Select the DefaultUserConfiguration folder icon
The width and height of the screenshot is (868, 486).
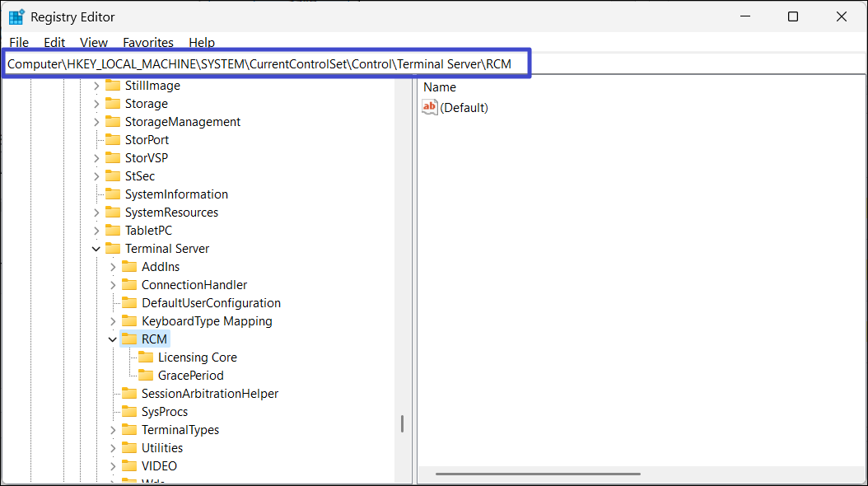click(129, 303)
